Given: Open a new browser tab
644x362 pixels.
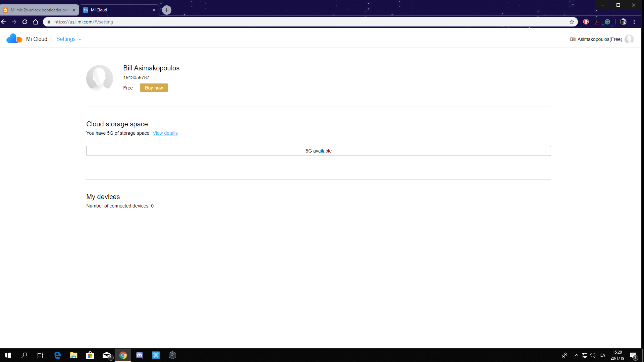Looking at the screenshot, I should pyautogui.click(x=167, y=10).
